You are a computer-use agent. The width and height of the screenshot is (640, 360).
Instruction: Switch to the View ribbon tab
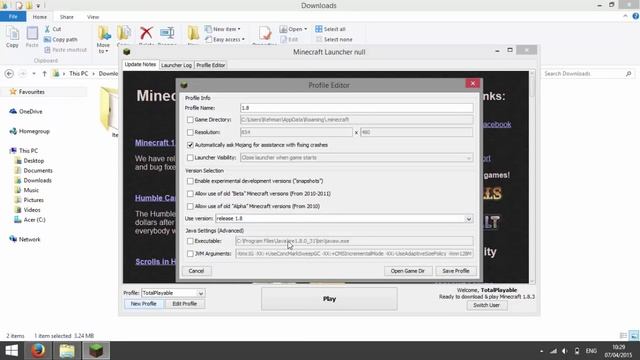(93, 17)
